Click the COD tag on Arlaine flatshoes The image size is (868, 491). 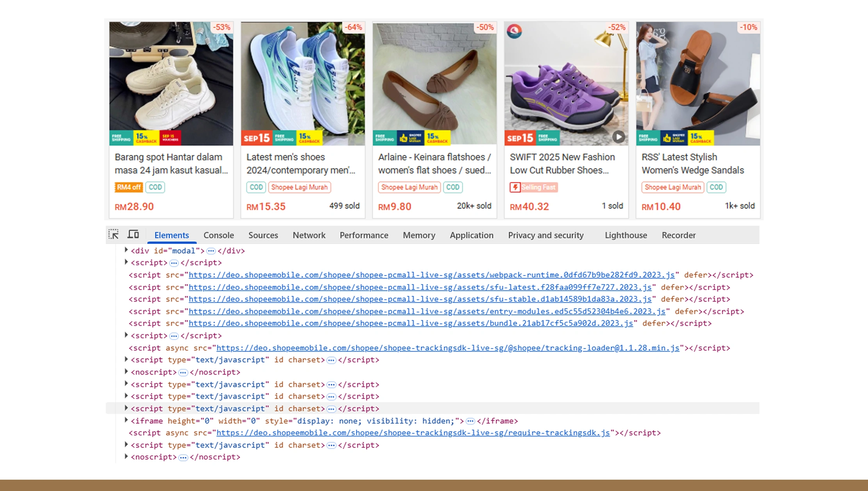(453, 187)
